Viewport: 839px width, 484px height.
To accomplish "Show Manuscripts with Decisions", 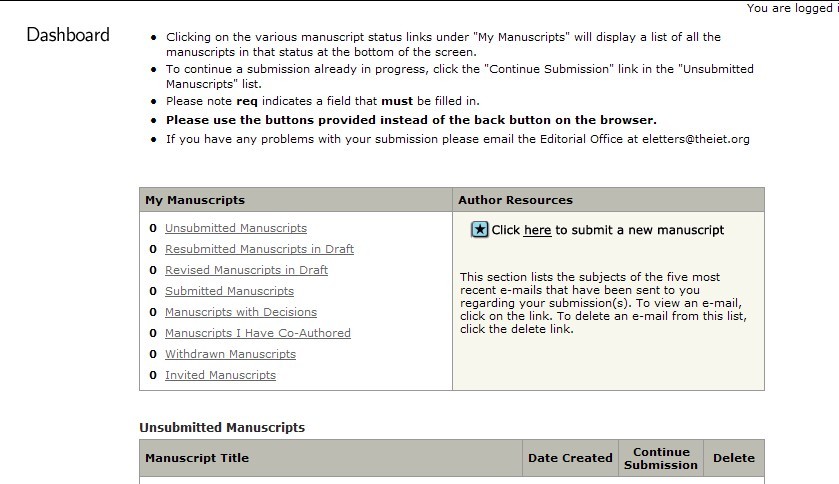I will tap(241, 312).
